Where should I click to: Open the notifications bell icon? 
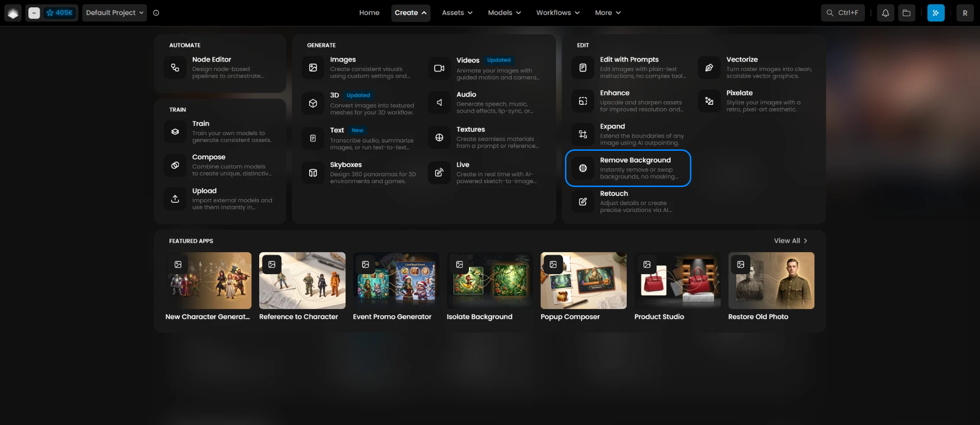pyautogui.click(x=885, y=13)
